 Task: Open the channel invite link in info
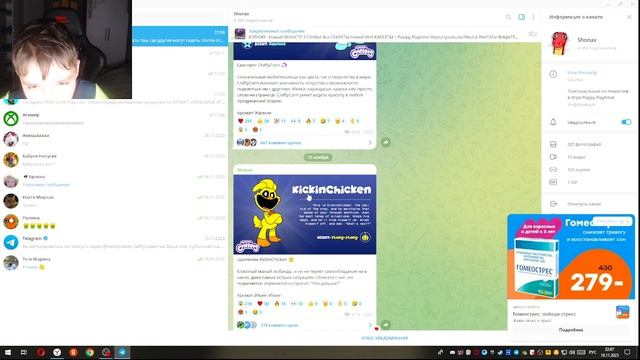(582, 73)
